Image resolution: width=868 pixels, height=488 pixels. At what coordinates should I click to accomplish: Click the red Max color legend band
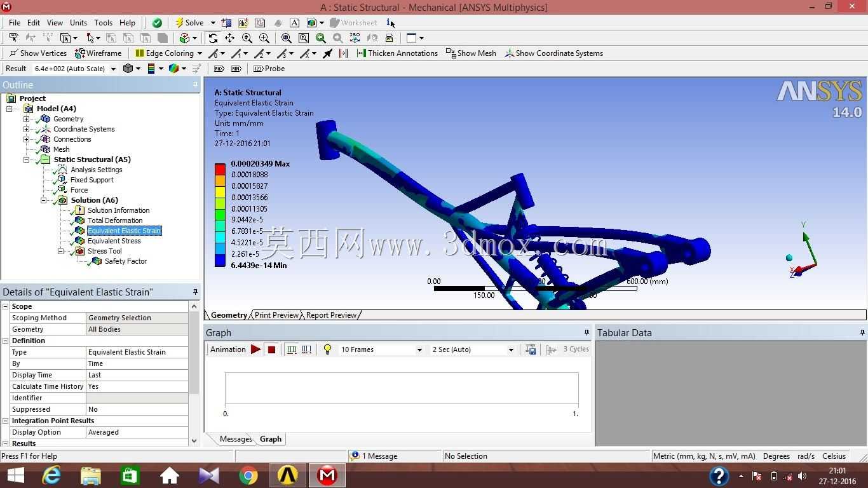(220, 169)
